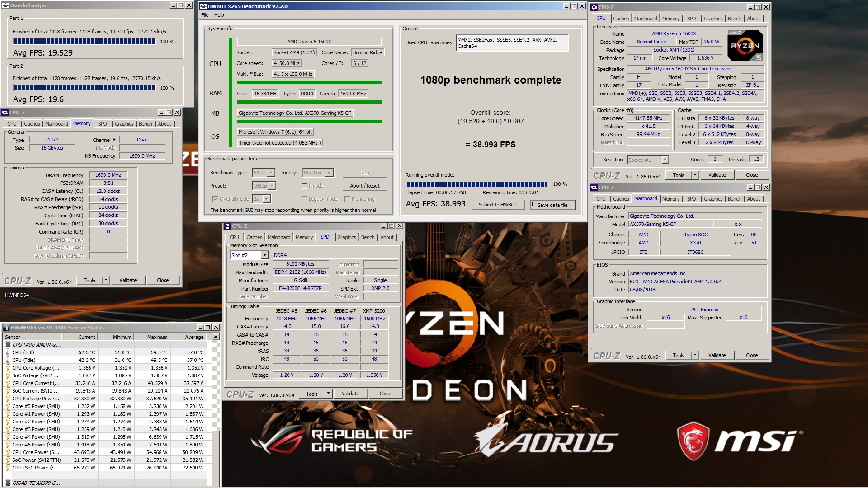Switch to Graphics tab in CPU-Z SPD window

347,237
